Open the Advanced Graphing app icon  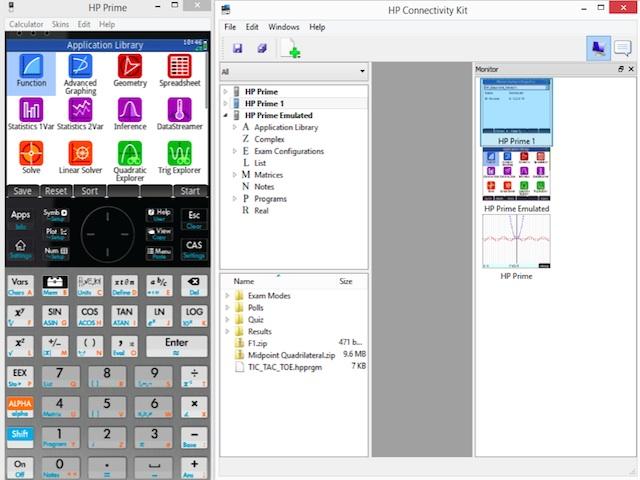[80, 75]
